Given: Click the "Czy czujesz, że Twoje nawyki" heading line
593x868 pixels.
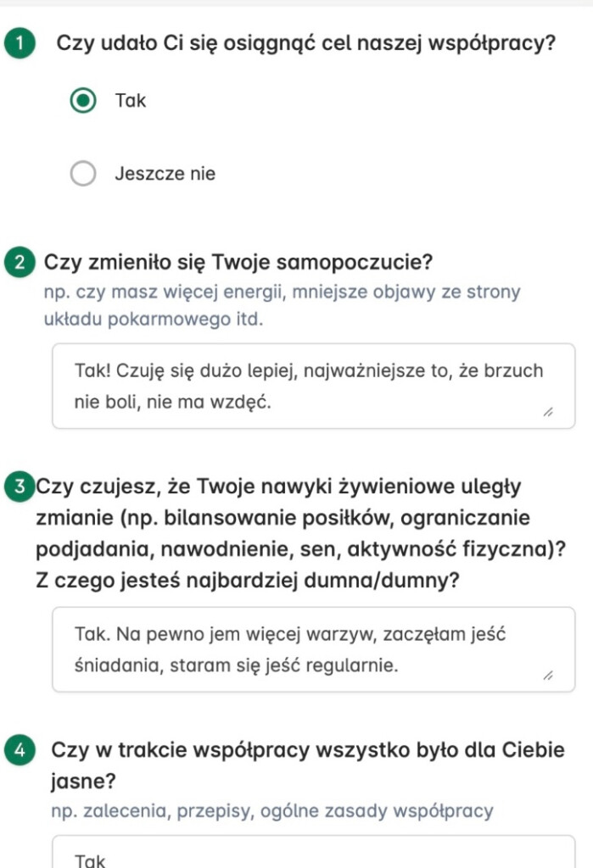Looking at the screenshot, I should point(278,487).
